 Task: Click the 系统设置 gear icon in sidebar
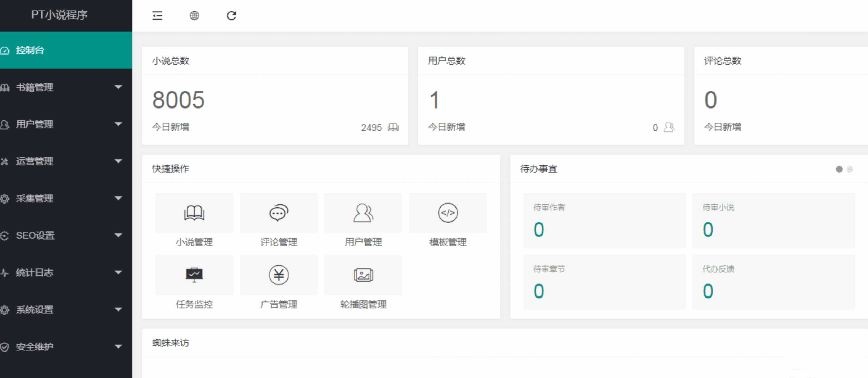pyautogui.click(x=5, y=310)
